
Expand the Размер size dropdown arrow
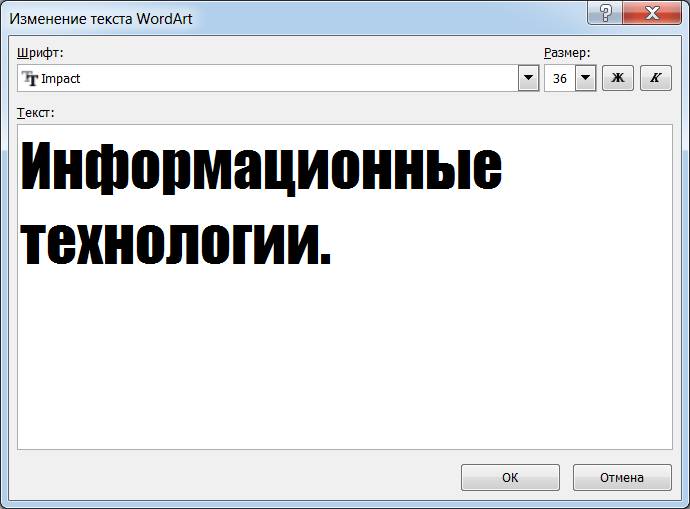click(585, 78)
